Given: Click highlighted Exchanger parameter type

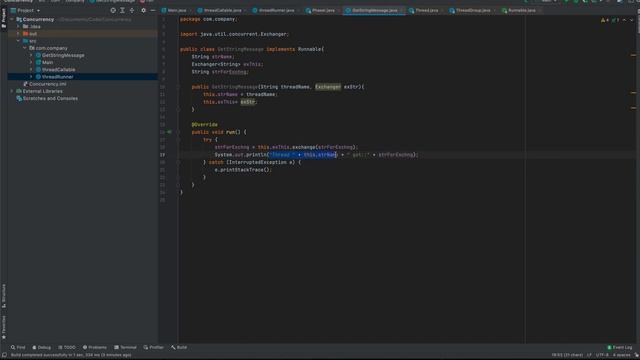Looking at the screenshot, I should point(328,87).
